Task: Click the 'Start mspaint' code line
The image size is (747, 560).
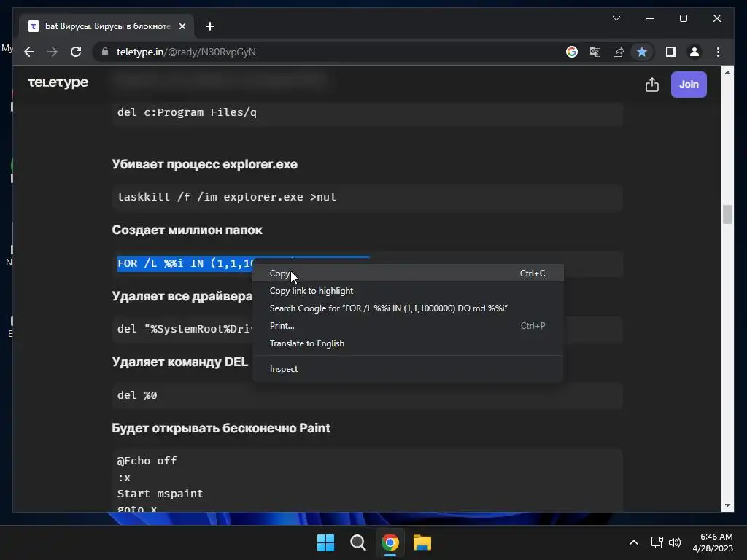Action: 160,494
